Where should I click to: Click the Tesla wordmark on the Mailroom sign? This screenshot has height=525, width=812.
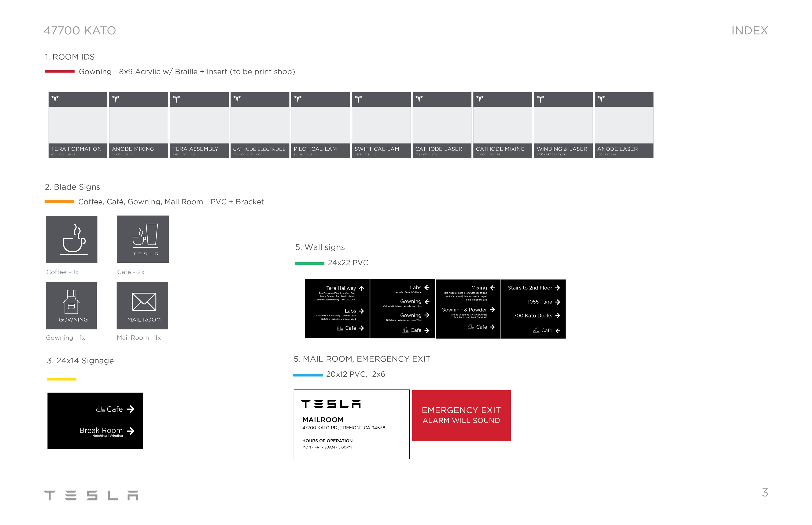coord(331,404)
